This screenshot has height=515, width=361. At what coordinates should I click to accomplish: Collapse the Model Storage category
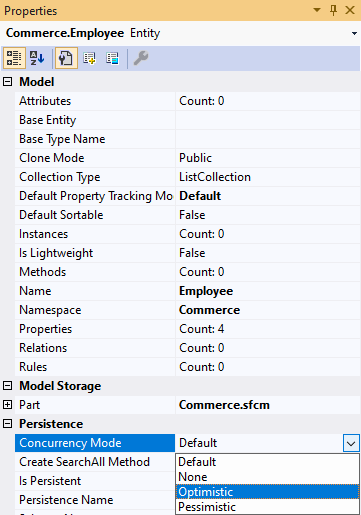[x=7, y=386]
